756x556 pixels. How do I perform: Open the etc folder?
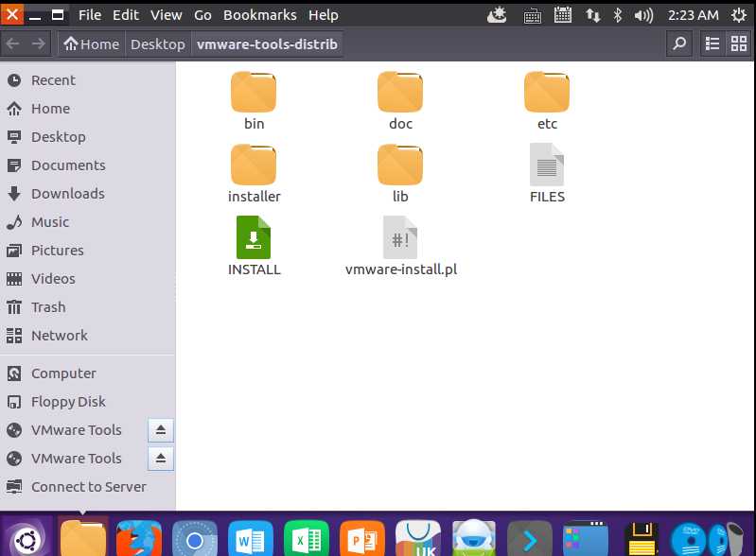547,100
